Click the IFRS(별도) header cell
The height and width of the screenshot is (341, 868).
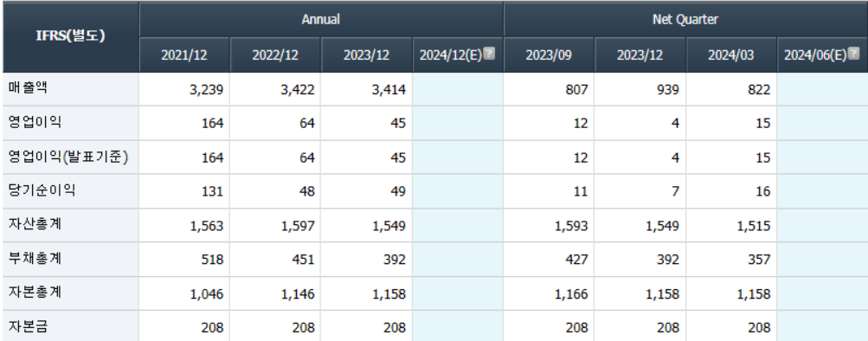click(70, 36)
